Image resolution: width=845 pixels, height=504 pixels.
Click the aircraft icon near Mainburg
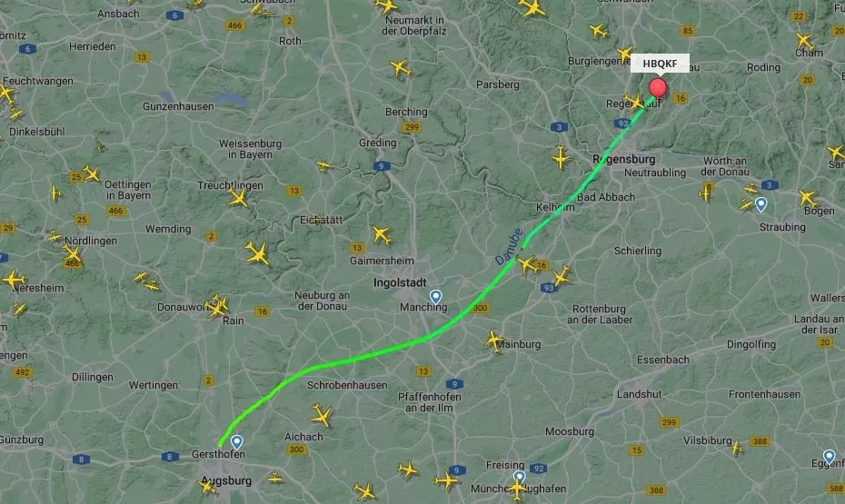(493, 341)
